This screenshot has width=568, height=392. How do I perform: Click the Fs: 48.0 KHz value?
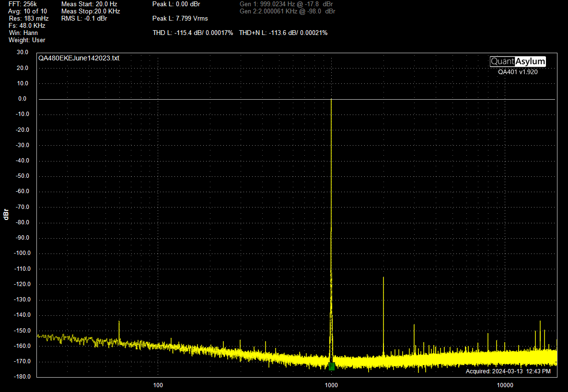coord(27,26)
